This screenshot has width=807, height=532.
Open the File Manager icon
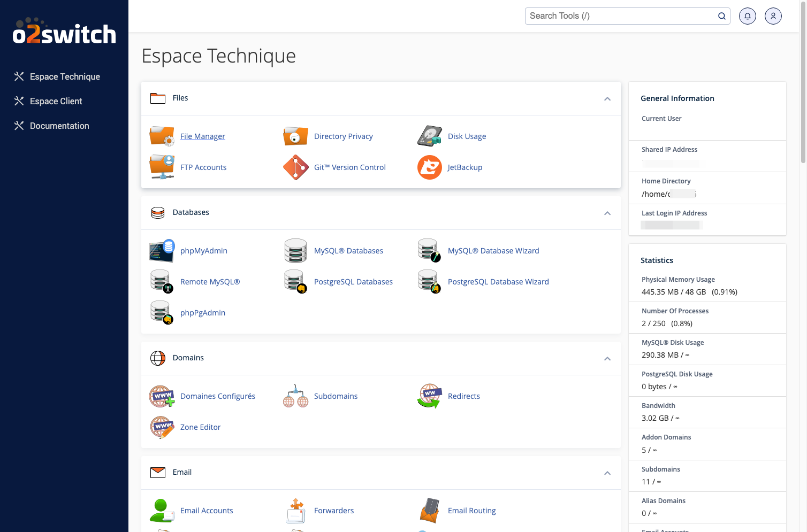162,136
